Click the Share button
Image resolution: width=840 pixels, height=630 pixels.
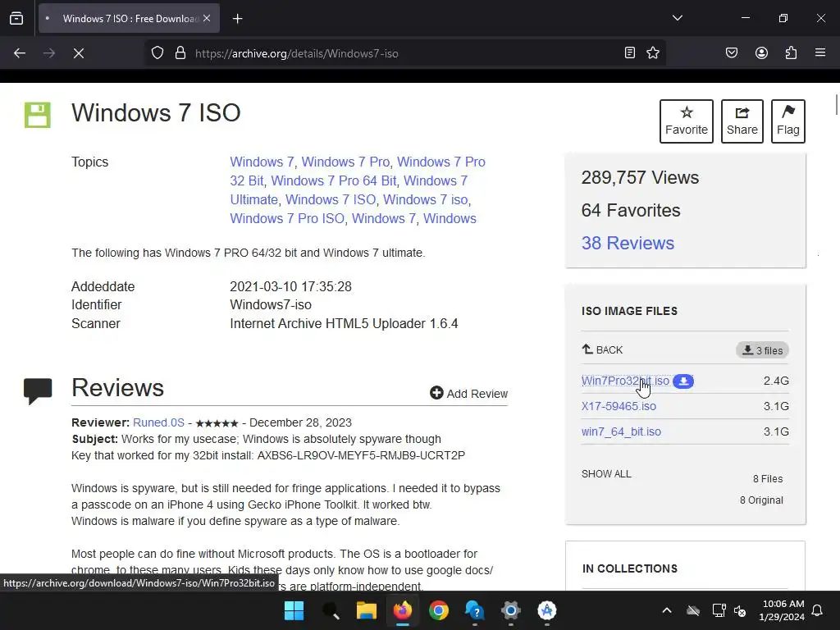click(x=742, y=121)
